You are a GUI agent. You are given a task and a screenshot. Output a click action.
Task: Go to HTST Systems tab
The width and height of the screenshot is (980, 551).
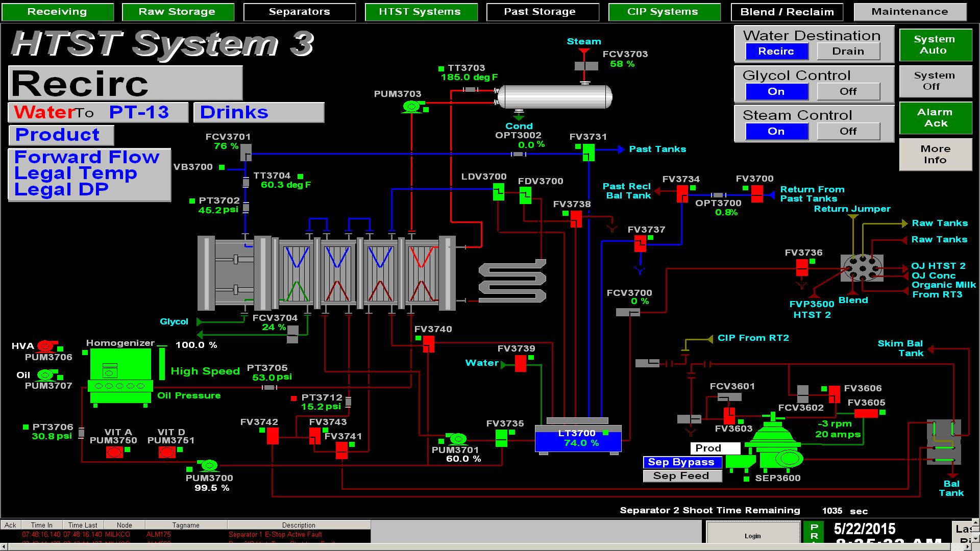pyautogui.click(x=420, y=12)
